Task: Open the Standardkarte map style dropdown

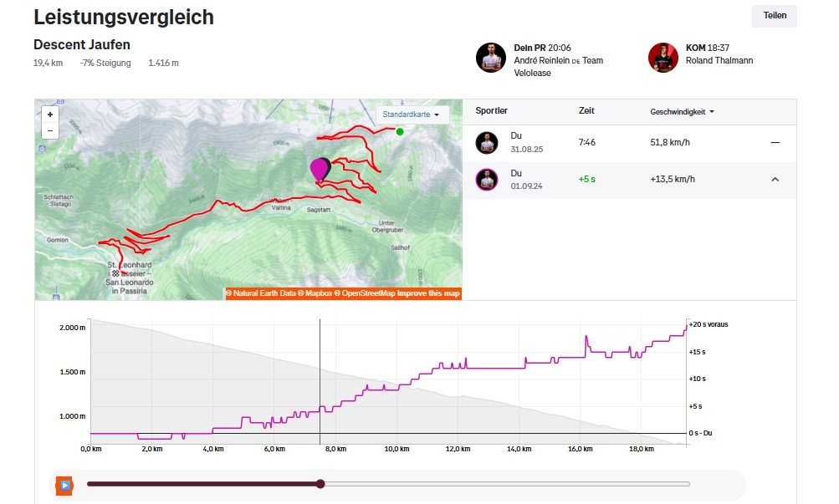Action: tap(412, 115)
